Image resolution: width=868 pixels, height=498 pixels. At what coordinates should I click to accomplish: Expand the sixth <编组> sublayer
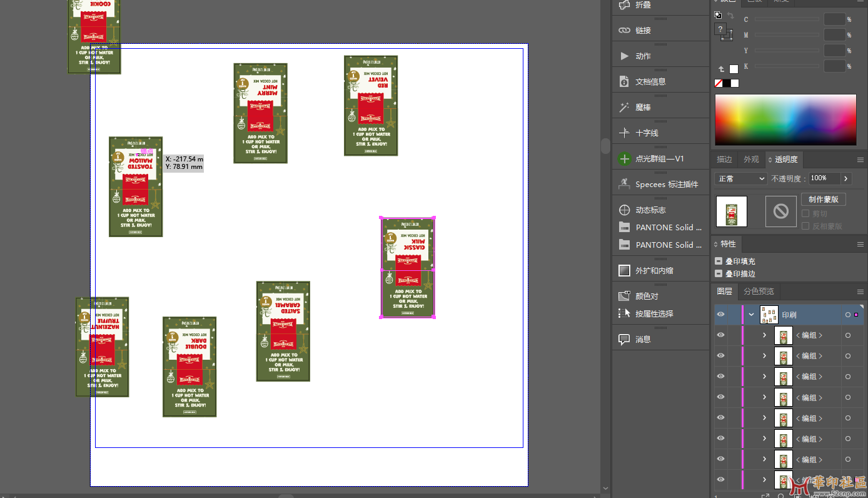(x=764, y=439)
